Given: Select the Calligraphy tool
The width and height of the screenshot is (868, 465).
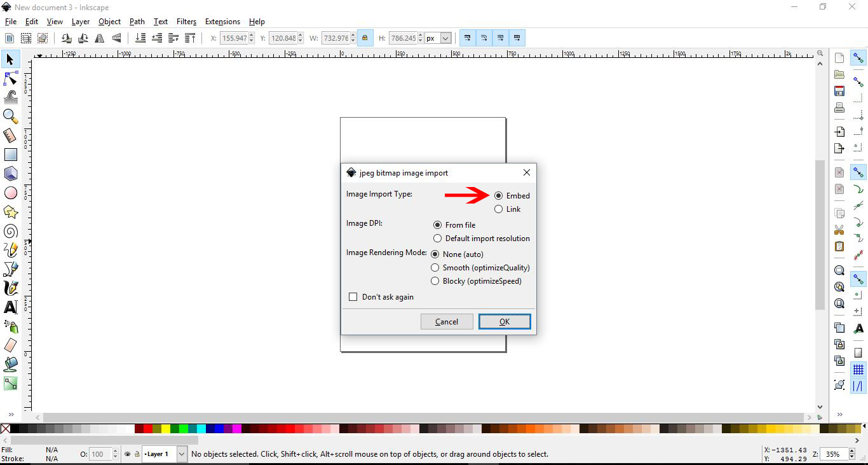Looking at the screenshot, I should (x=10, y=288).
